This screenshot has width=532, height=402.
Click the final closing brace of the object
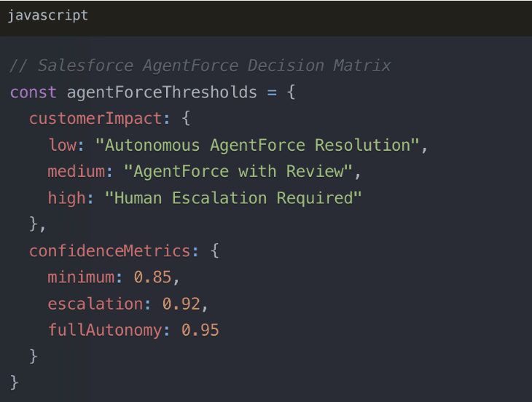coord(15,382)
